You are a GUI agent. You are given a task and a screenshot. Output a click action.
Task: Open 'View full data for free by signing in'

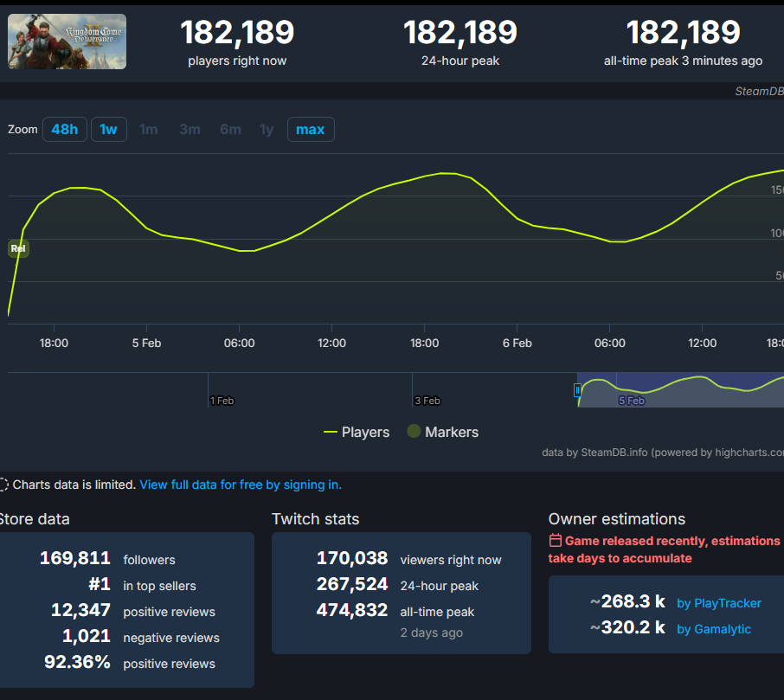[241, 485]
